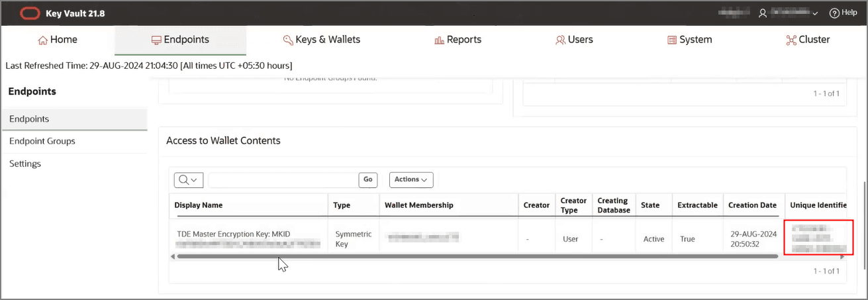Image resolution: width=868 pixels, height=300 pixels.
Task: Click the Extractable column header
Action: [697, 205]
